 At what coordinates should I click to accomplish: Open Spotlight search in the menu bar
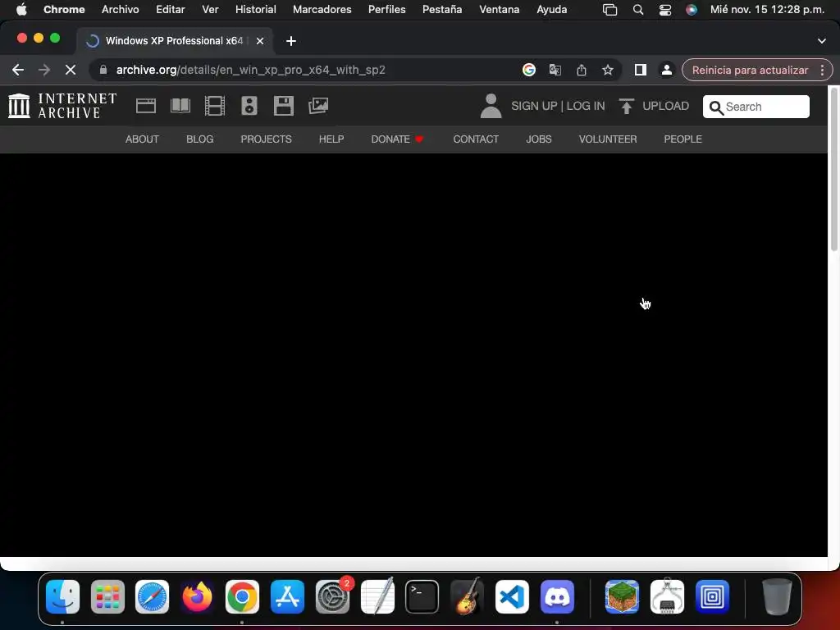point(638,10)
